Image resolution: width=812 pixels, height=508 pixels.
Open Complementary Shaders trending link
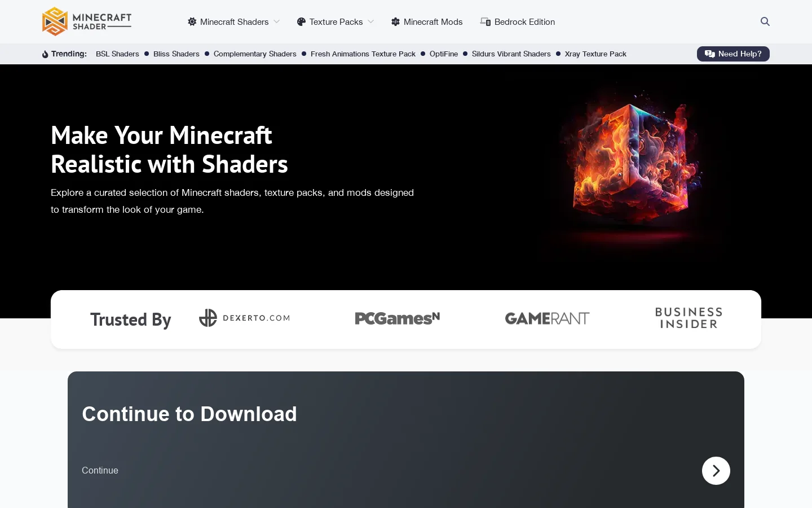click(x=255, y=54)
